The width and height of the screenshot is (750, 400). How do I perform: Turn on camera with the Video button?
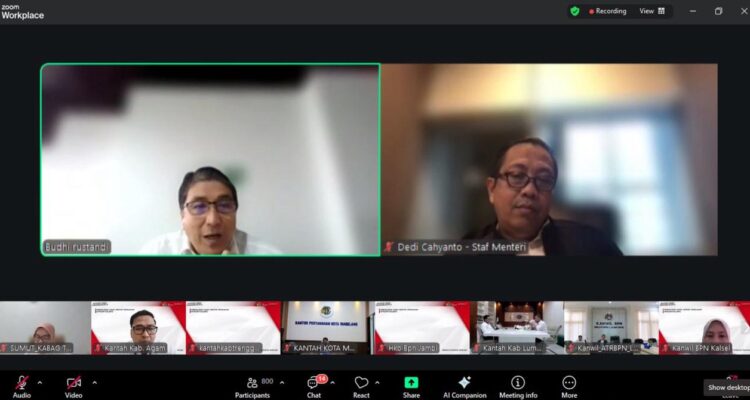73,384
